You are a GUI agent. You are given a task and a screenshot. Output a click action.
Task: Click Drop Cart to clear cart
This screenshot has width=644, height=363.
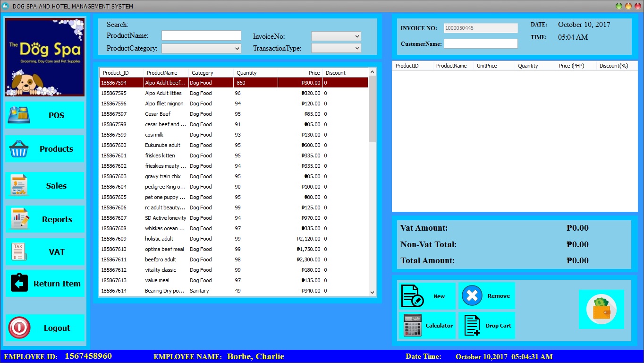point(486,325)
